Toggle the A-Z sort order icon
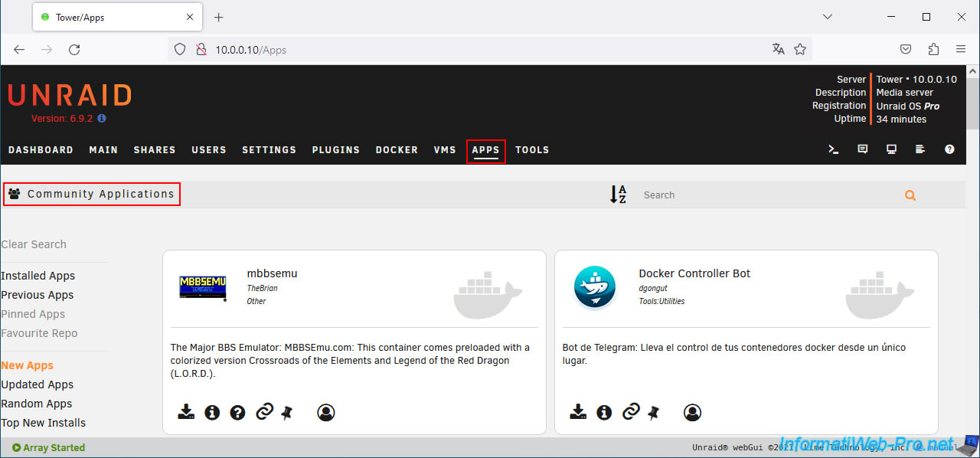Screen dimensions: 980x458 point(618,195)
